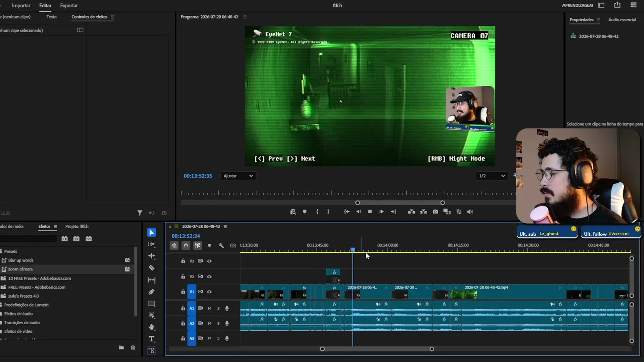Stop playback in Program monitor
Viewport: 644px width, 362px height.
[x=370, y=212]
